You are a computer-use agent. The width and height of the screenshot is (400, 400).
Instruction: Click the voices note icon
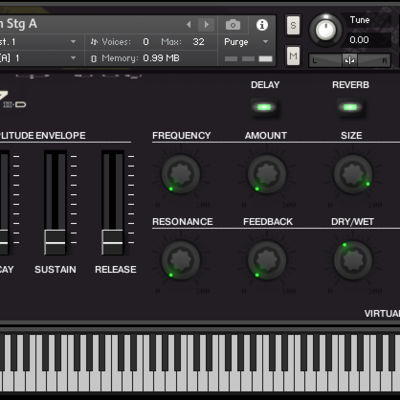(x=94, y=42)
